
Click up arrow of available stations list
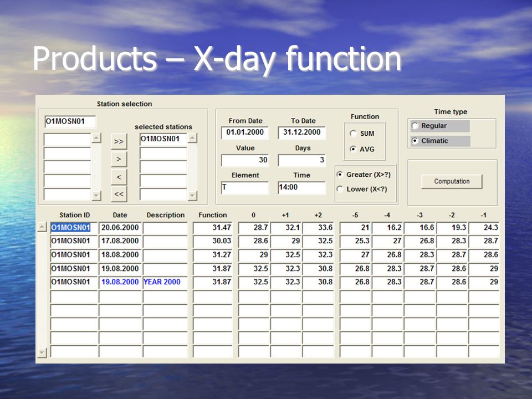(96, 138)
